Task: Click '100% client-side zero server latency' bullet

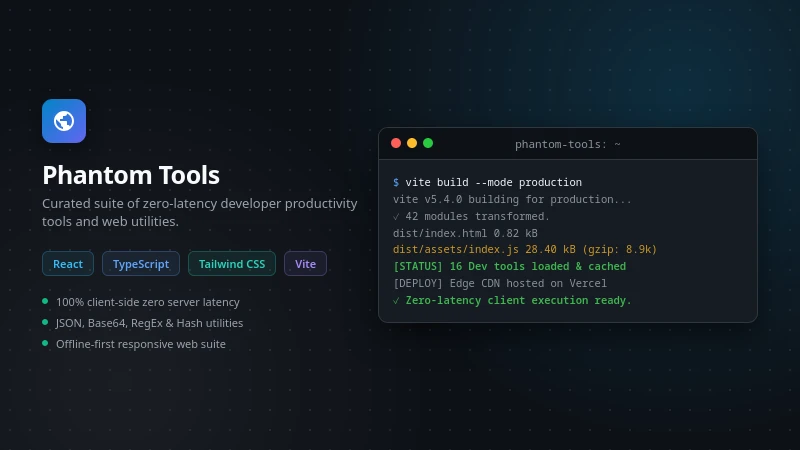Action: pos(141,302)
